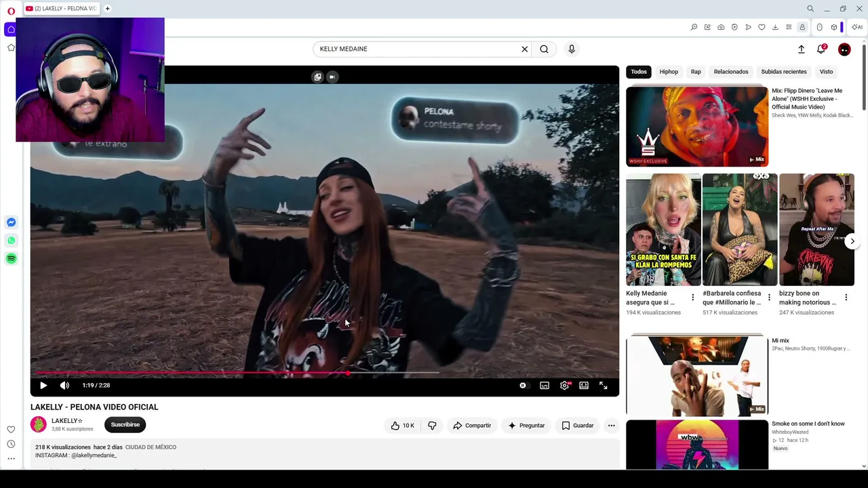This screenshot has width=868, height=488.
Task: Click the Preguntar button
Action: pos(527,425)
